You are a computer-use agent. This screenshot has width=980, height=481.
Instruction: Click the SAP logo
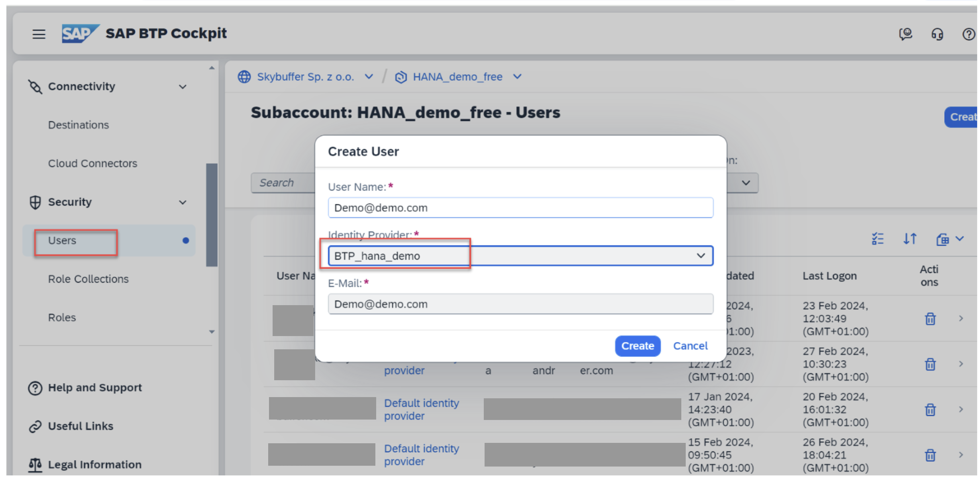[80, 33]
